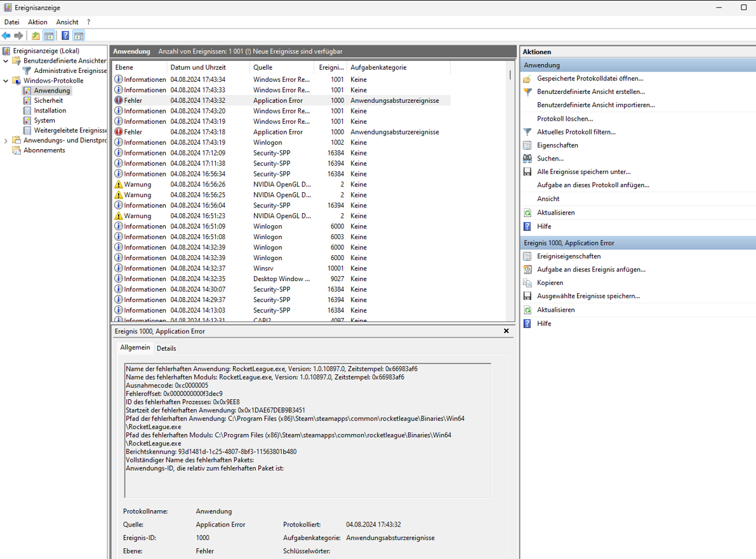The height and width of the screenshot is (559, 756).
Task: Click the Ausnahmecode 0xc0000005 line
Action: pos(167,386)
